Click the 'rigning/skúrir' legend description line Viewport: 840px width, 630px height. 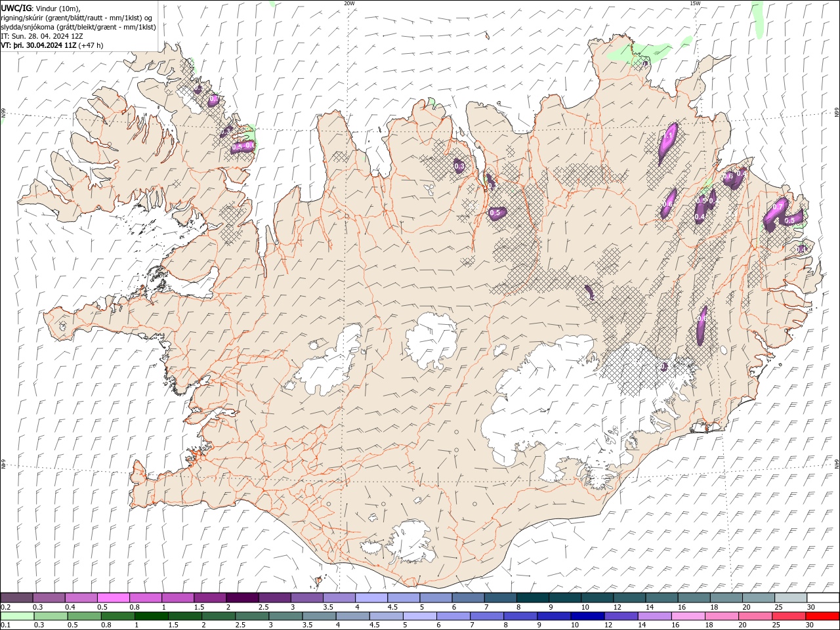point(77,17)
